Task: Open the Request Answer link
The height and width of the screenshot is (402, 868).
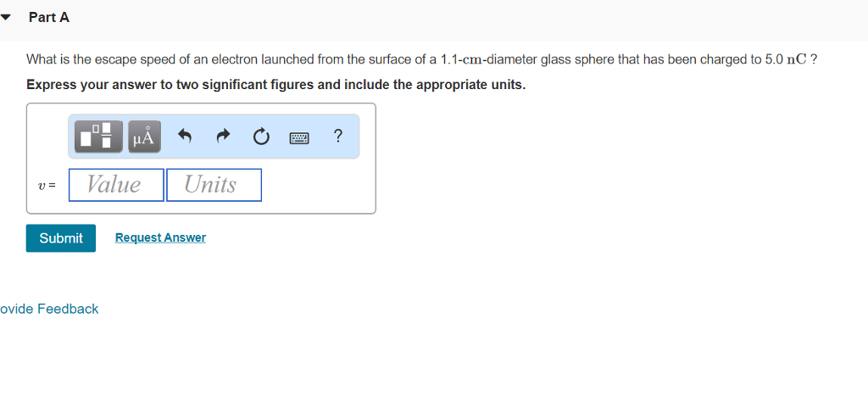Action: 160,237
